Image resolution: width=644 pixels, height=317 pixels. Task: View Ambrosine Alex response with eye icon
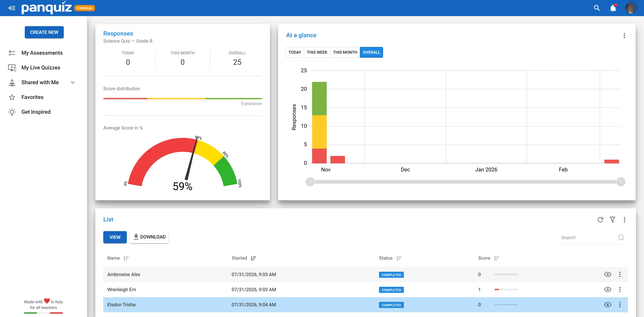point(608,274)
